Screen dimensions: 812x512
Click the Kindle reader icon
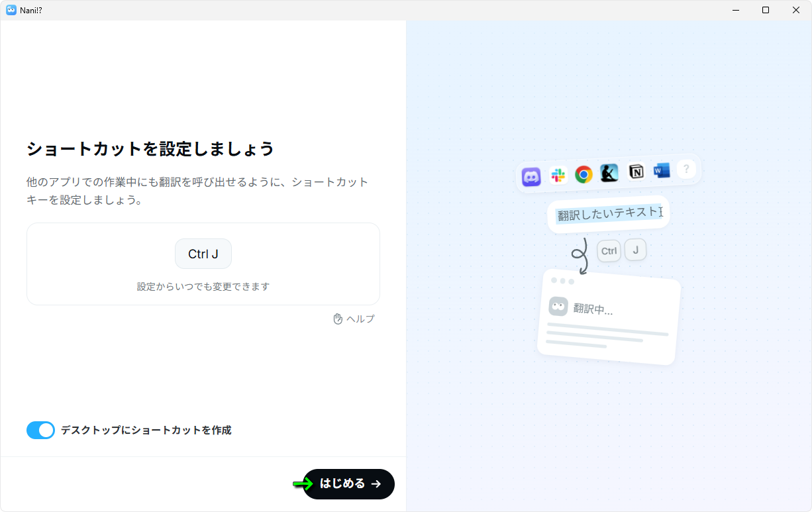pos(609,173)
